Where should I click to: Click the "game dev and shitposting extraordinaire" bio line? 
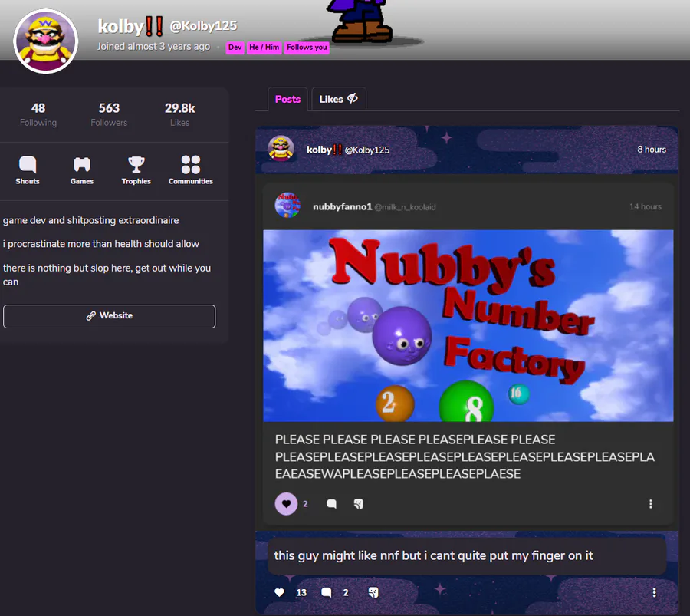point(91,221)
